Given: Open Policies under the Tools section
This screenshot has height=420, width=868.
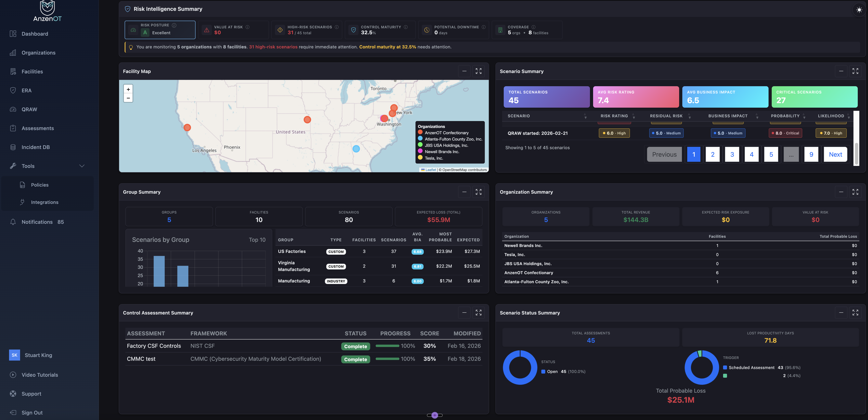Looking at the screenshot, I should pyautogui.click(x=40, y=185).
